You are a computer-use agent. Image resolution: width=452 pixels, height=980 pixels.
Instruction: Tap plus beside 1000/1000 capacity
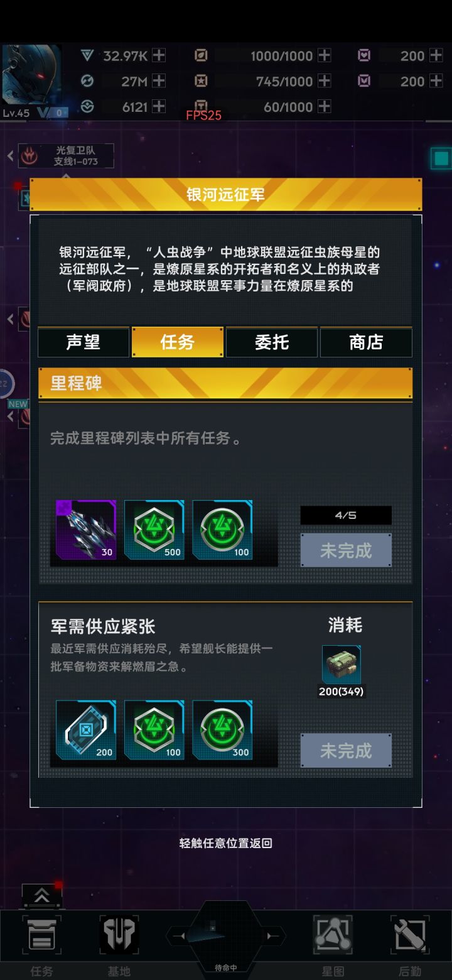coord(324,55)
